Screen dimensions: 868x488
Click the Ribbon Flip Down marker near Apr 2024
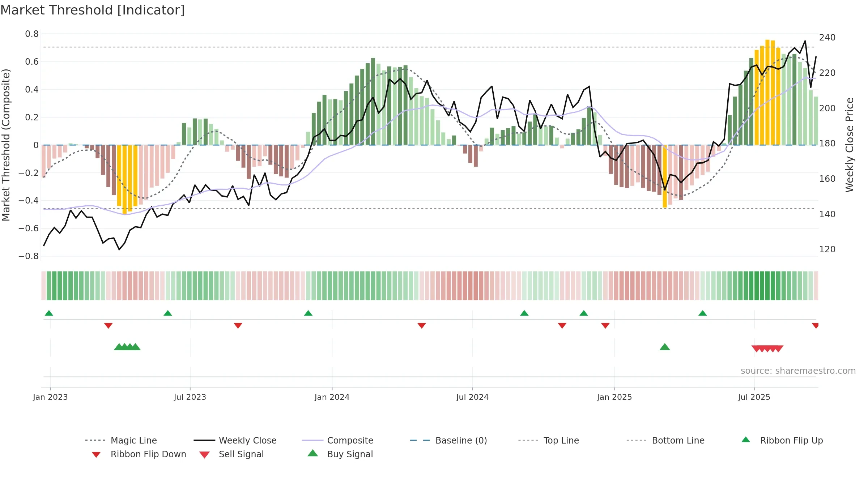point(422,326)
